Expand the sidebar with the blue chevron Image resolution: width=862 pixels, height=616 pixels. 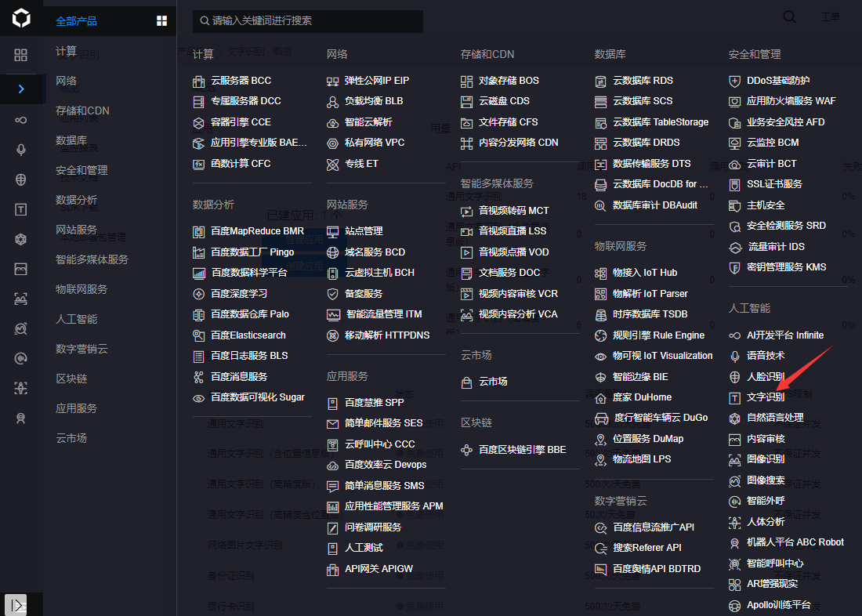(21, 89)
